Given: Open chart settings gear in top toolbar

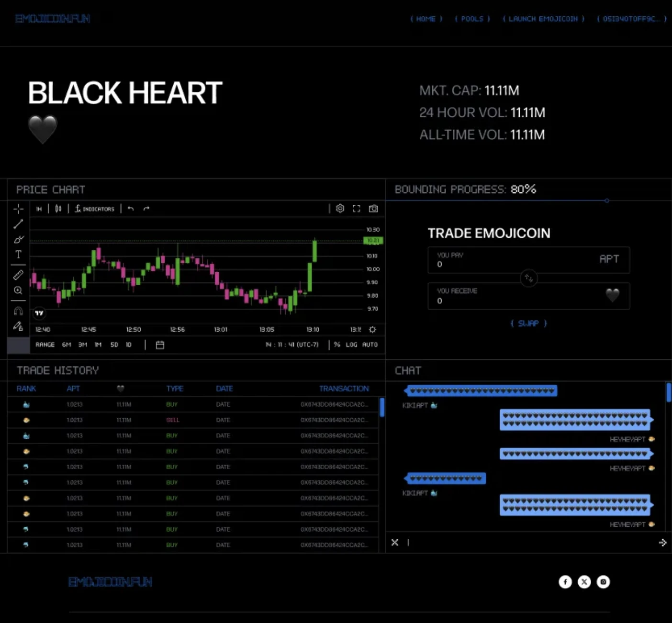Looking at the screenshot, I should [x=340, y=209].
